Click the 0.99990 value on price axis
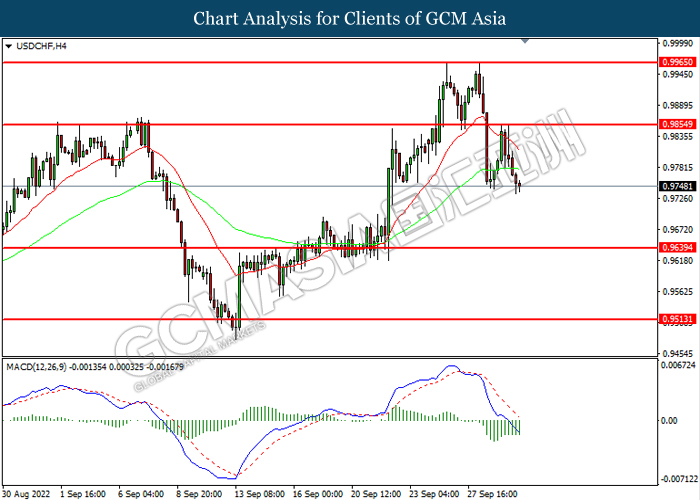Screen dimensions: 700x500 tap(678, 43)
